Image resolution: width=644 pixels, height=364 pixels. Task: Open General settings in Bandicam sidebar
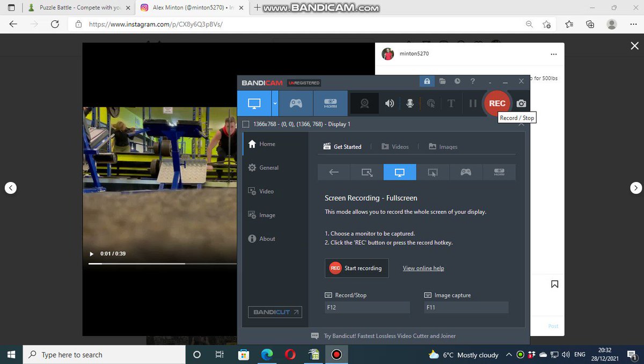point(264,168)
